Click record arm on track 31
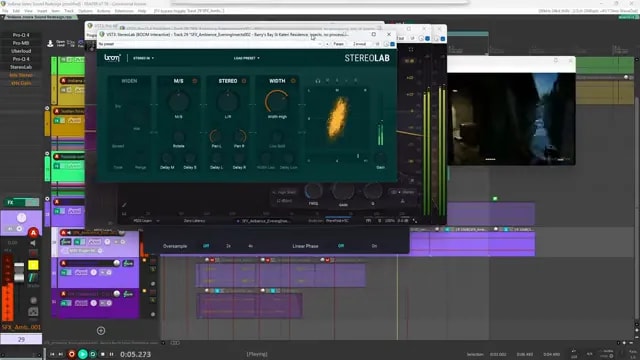640x360 pixels. [63, 294]
